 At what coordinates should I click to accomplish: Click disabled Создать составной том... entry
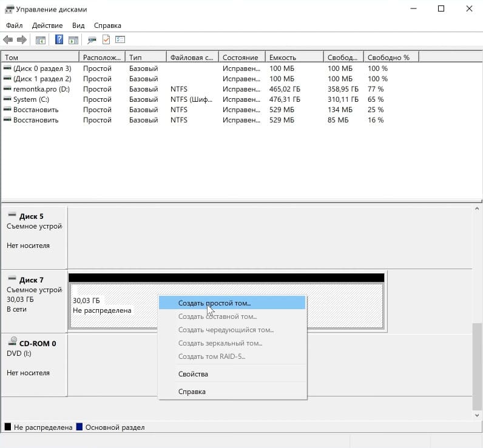tap(232, 316)
